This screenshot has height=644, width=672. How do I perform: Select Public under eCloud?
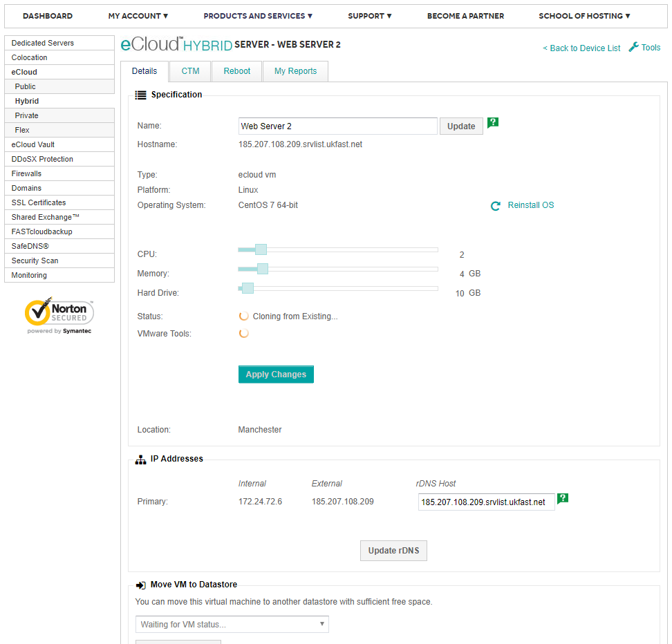pos(59,86)
